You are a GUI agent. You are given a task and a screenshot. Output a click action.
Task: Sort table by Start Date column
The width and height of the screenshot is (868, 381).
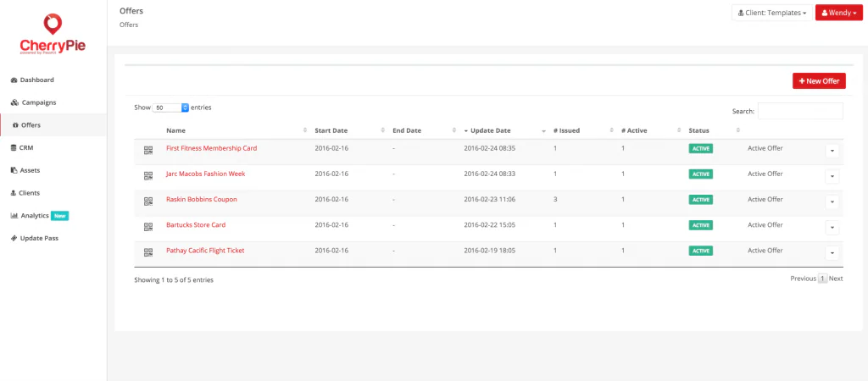point(349,130)
